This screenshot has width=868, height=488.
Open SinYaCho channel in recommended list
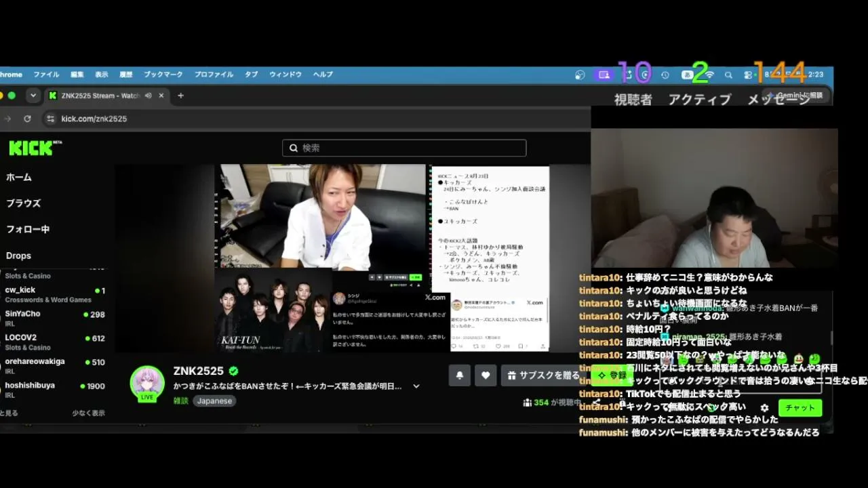(54, 319)
